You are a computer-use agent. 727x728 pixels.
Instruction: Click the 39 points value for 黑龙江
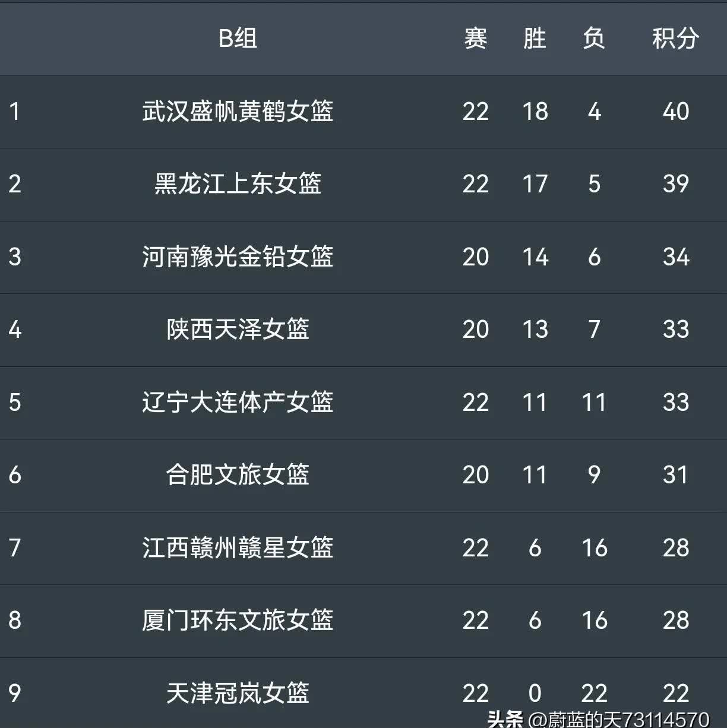676,183
